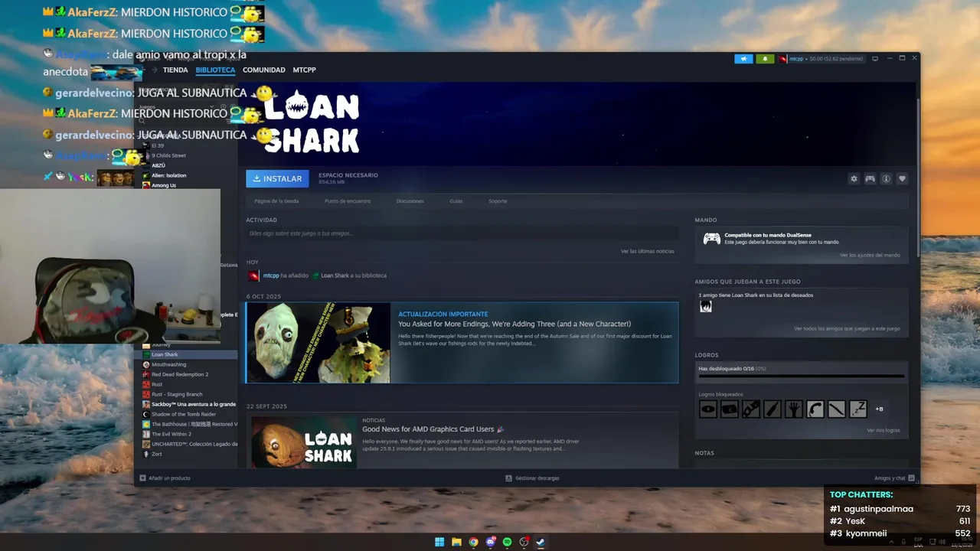Click the achievements progress bar
The width and height of the screenshot is (980, 551).
point(801,376)
